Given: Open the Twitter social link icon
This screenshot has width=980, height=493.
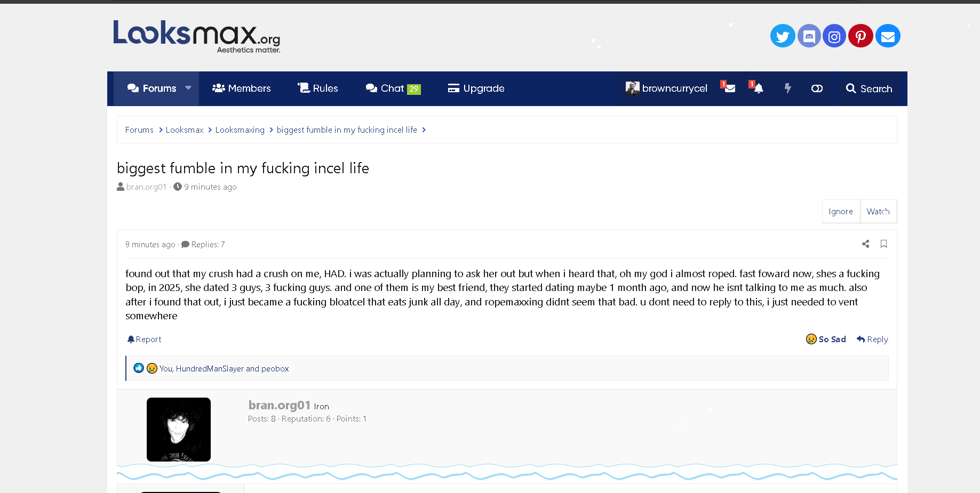Looking at the screenshot, I should [x=783, y=36].
